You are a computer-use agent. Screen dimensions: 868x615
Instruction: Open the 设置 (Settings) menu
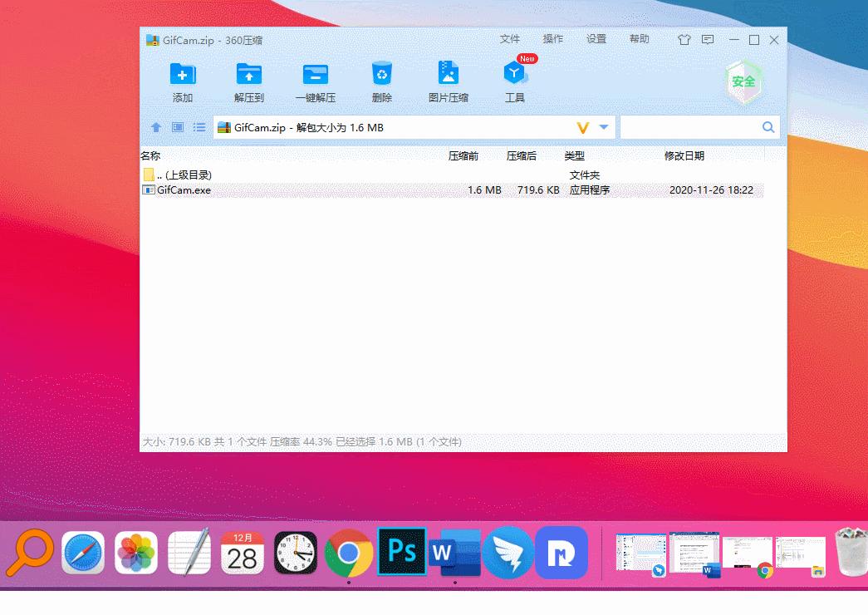(x=596, y=39)
